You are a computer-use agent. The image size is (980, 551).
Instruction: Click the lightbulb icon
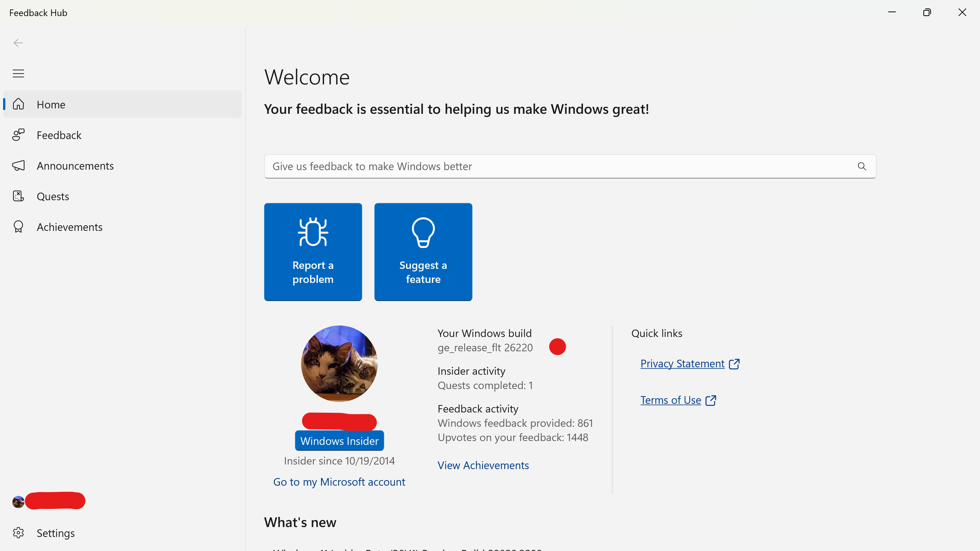423,232
